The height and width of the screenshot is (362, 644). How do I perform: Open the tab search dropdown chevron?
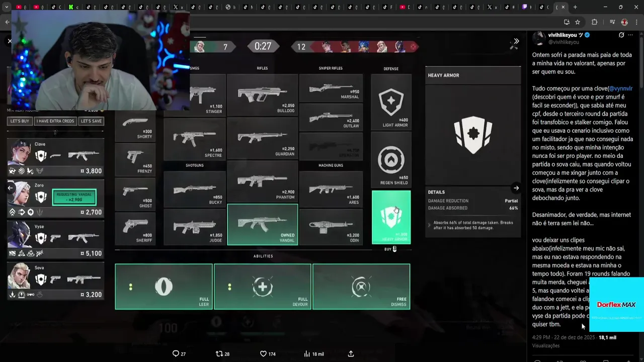[x=7, y=7]
